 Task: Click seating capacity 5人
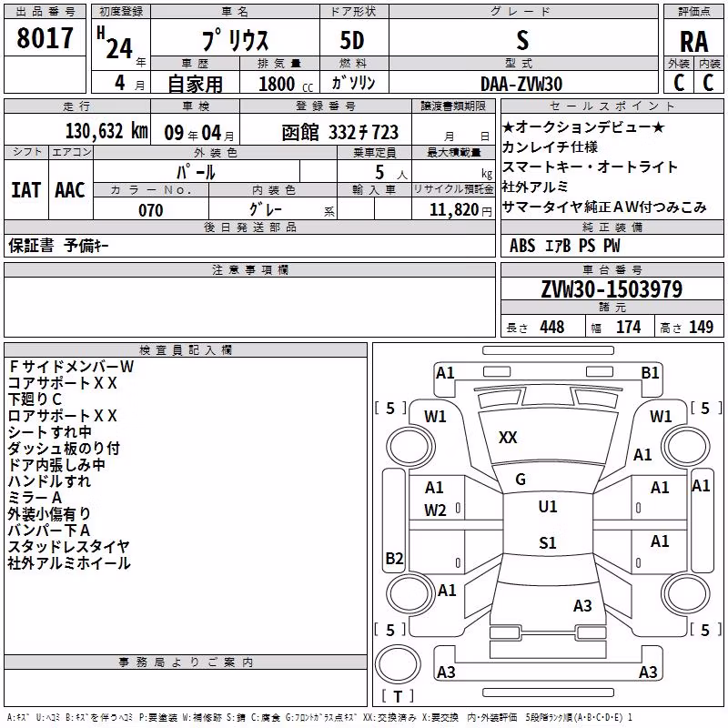coord(391,173)
